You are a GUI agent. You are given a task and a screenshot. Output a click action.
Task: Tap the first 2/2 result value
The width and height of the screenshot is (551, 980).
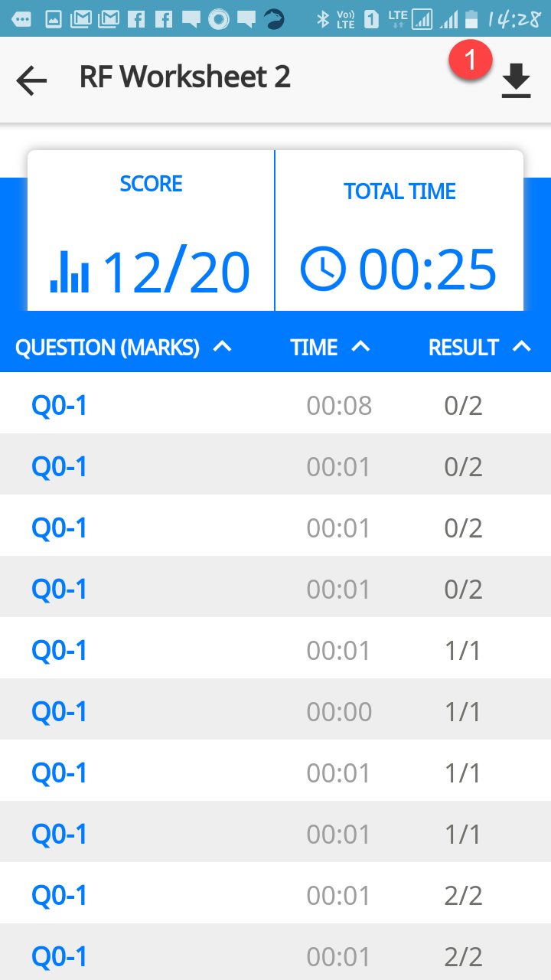(463, 895)
